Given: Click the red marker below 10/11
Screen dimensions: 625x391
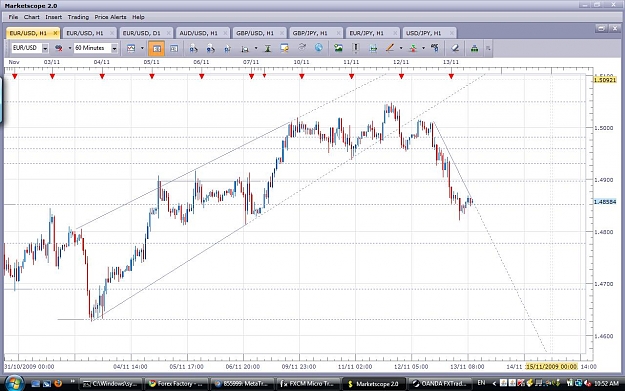Looking at the screenshot, I should [302, 76].
